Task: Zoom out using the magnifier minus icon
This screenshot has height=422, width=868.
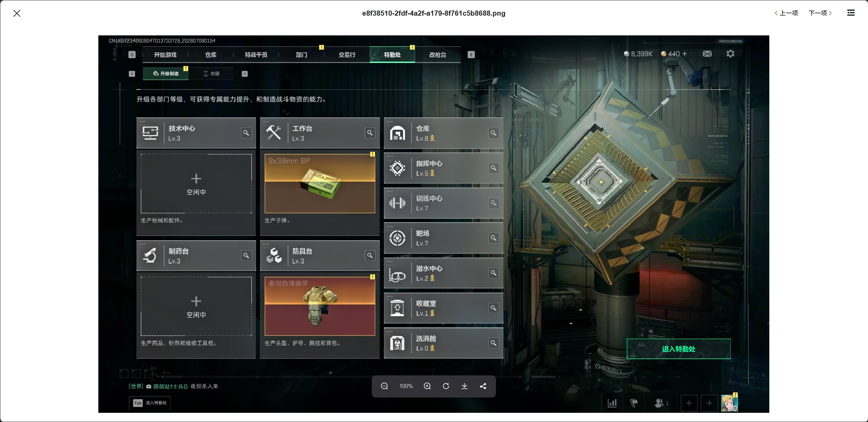Action: pyautogui.click(x=384, y=386)
